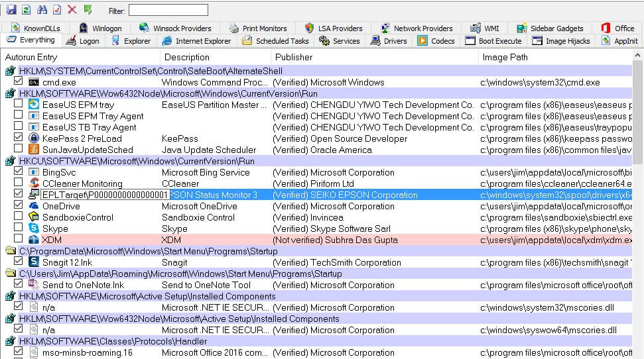Screen dimensions: 644x359
Task: Switch to the Codecs tab
Action: 436,41
